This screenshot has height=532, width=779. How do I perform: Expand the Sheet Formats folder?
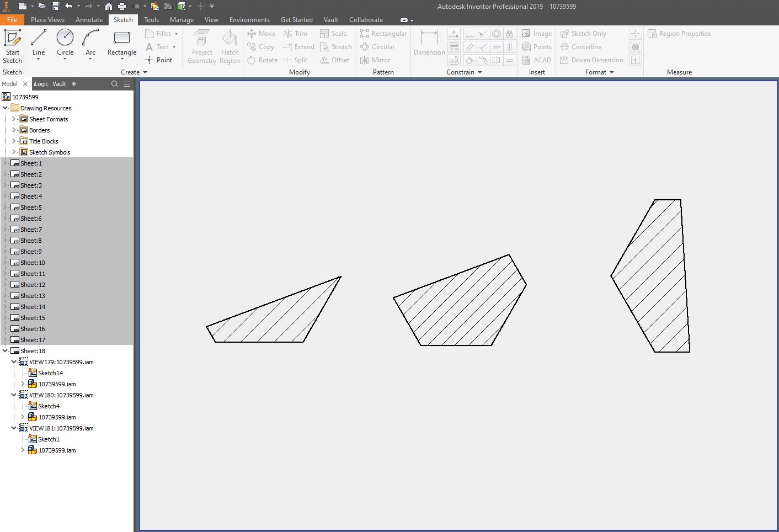(x=14, y=119)
